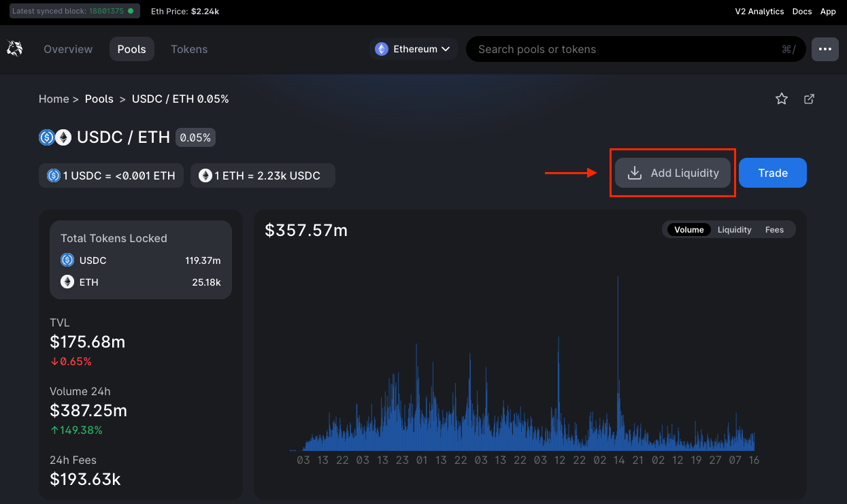The height and width of the screenshot is (504, 847).
Task: Click the latest synced block indicator
Action: click(x=75, y=12)
